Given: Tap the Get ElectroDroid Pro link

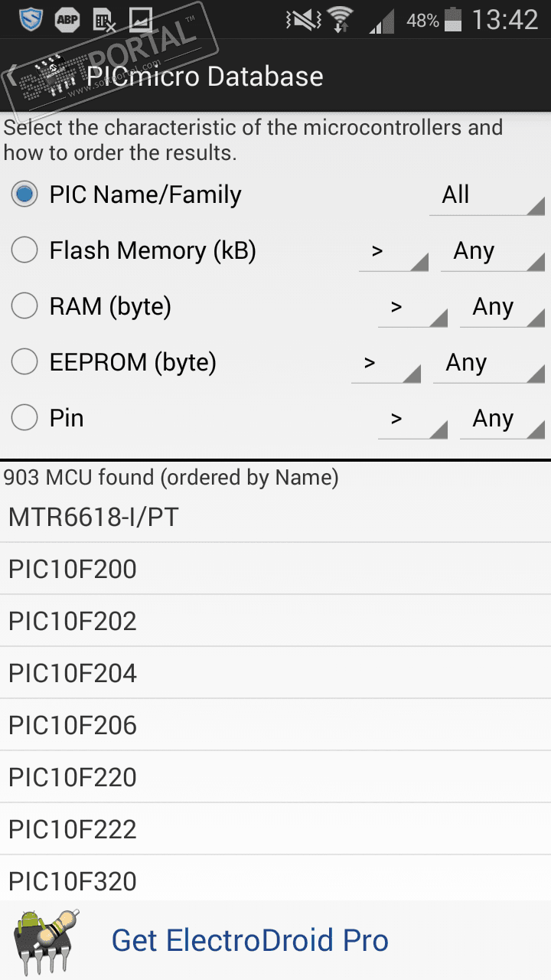Looking at the screenshot, I should [249, 941].
